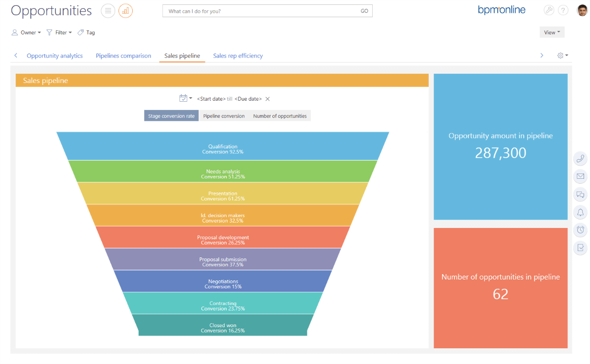Switch to Pipeline conversion mode

tap(224, 115)
